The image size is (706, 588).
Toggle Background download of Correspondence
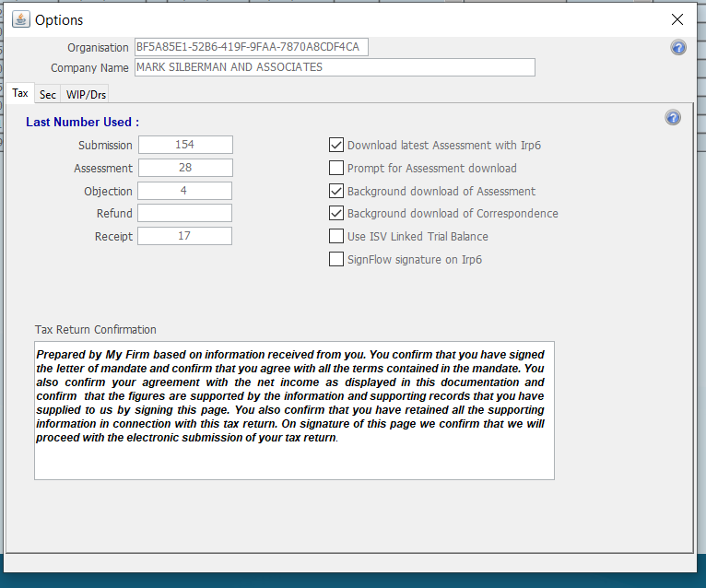pyautogui.click(x=336, y=213)
